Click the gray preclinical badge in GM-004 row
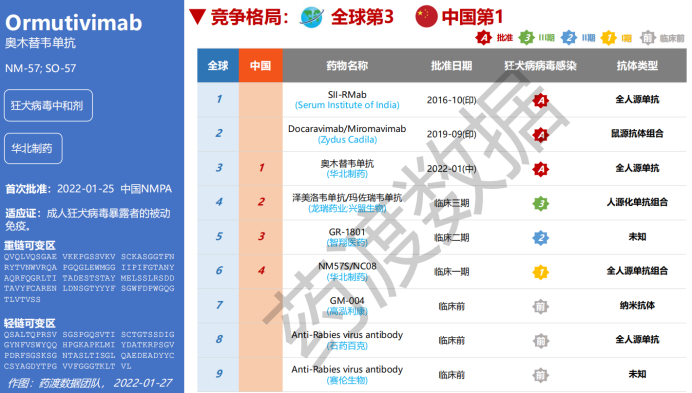 (x=541, y=306)
